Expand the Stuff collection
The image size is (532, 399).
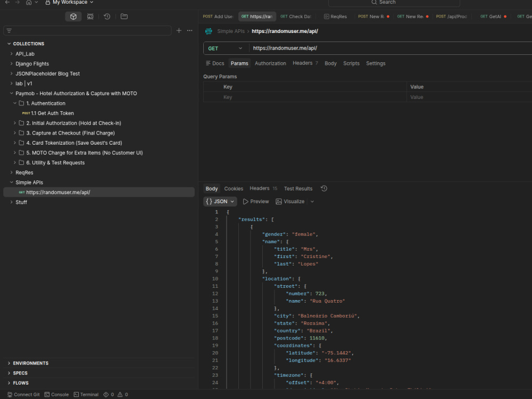coord(12,202)
